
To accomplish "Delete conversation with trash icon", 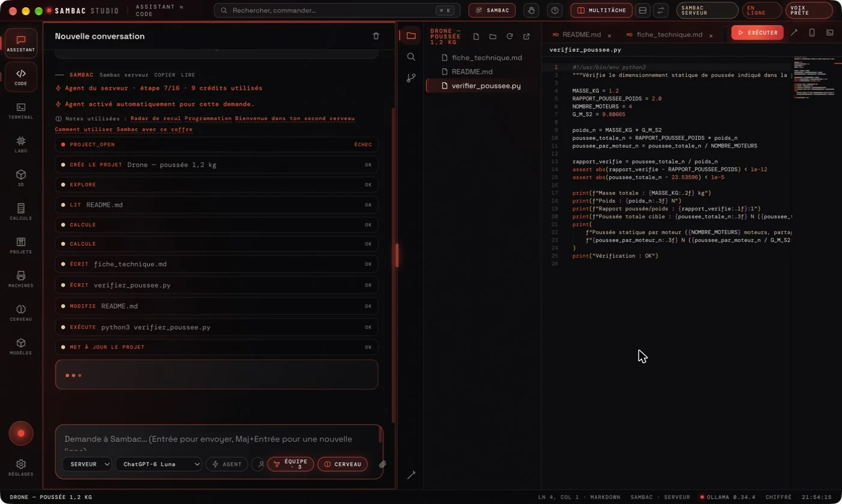I will pos(376,36).
